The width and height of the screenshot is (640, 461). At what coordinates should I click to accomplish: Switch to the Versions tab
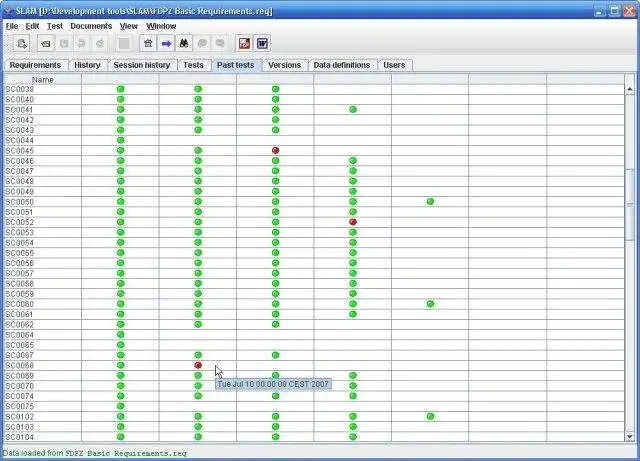(284, 65)
